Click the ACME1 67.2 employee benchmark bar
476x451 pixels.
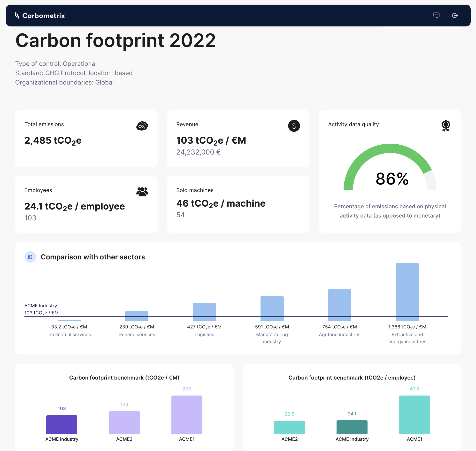pyautogui.click(x=415, y=415)
